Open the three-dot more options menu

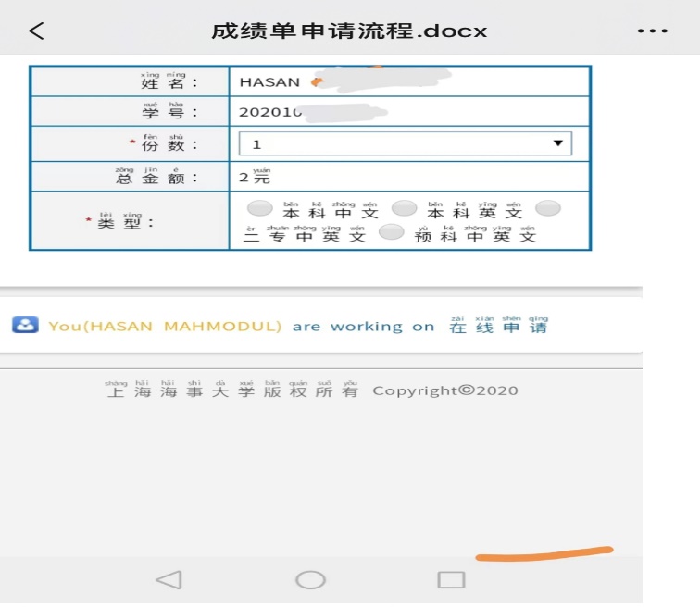(x=652, y=31)
